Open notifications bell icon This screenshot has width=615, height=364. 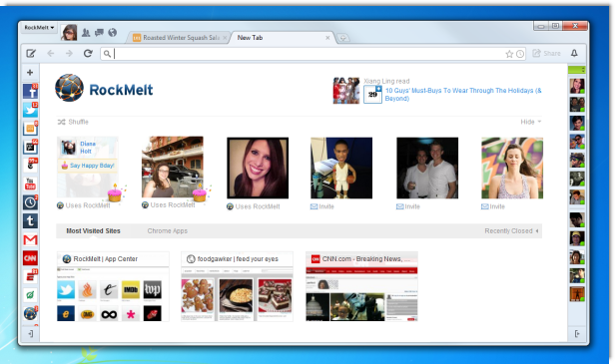pos(574,53)
